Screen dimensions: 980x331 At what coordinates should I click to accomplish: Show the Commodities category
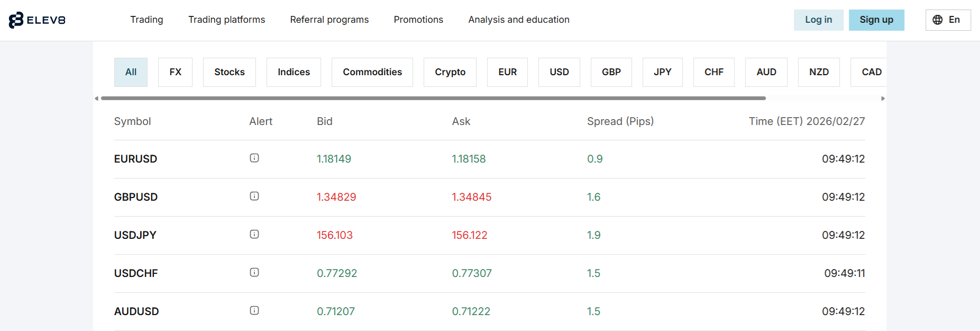[372, 72]
